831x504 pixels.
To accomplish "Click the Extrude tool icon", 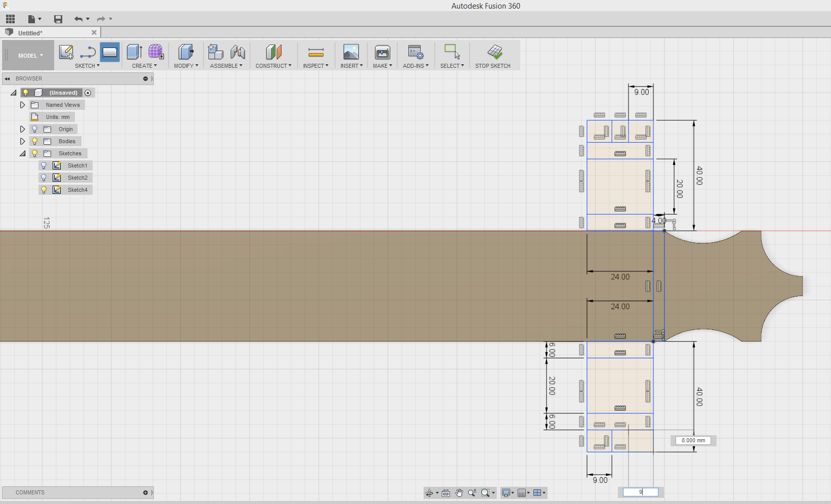I will click(134, 52).
